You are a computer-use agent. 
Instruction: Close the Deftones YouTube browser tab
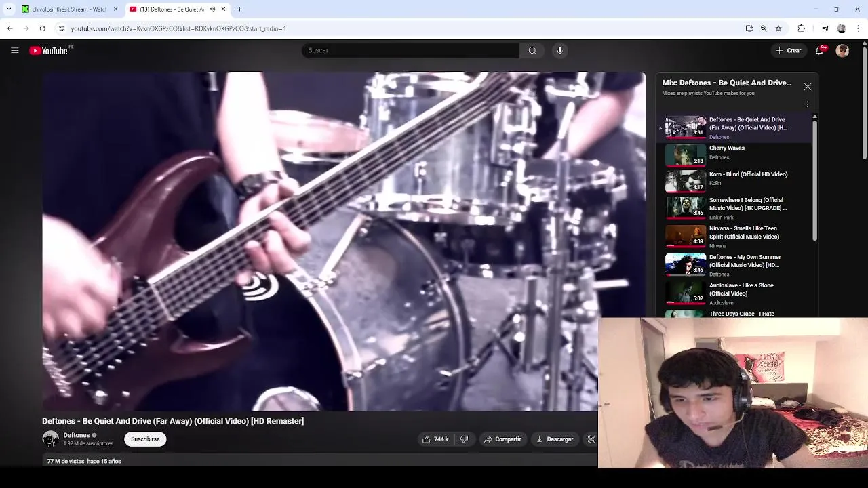[x=223, y=9]
